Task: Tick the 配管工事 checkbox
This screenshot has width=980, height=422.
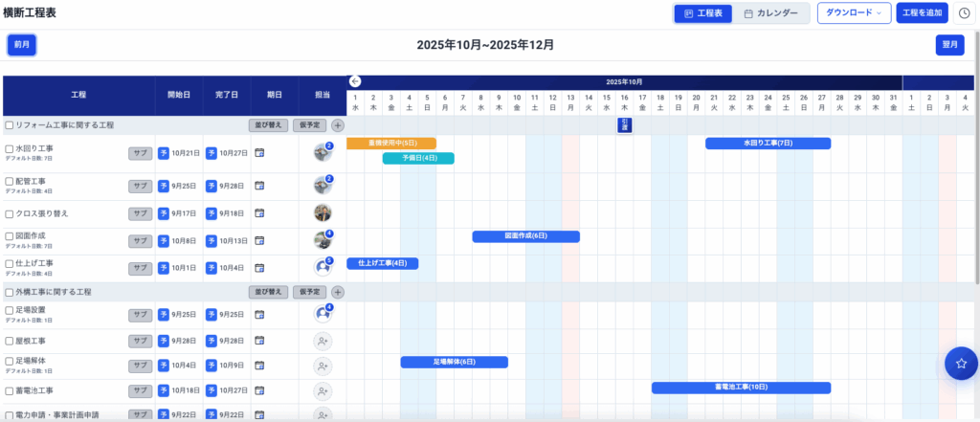Action: pos(10,181)
